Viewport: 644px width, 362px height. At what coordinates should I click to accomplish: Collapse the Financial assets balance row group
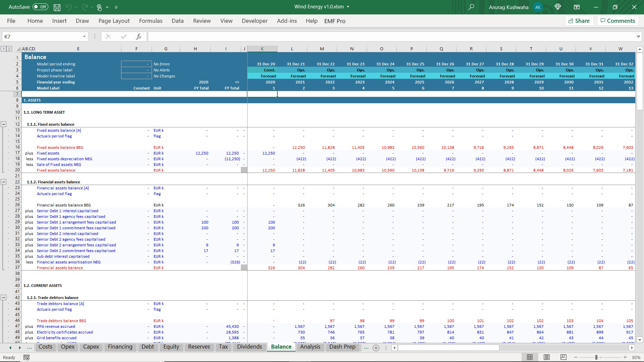[x=4, y=182]
